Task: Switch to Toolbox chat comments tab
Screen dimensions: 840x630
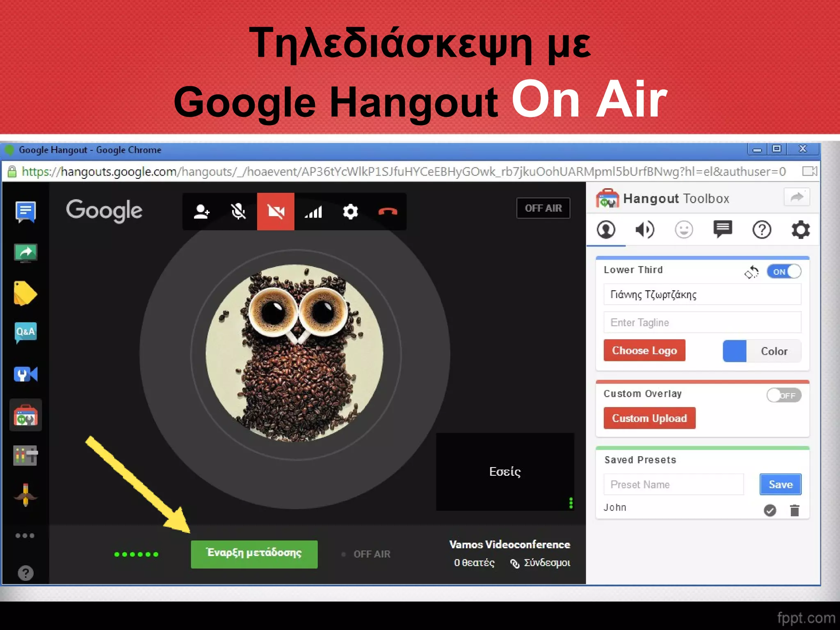Action: tap(723, 229)
